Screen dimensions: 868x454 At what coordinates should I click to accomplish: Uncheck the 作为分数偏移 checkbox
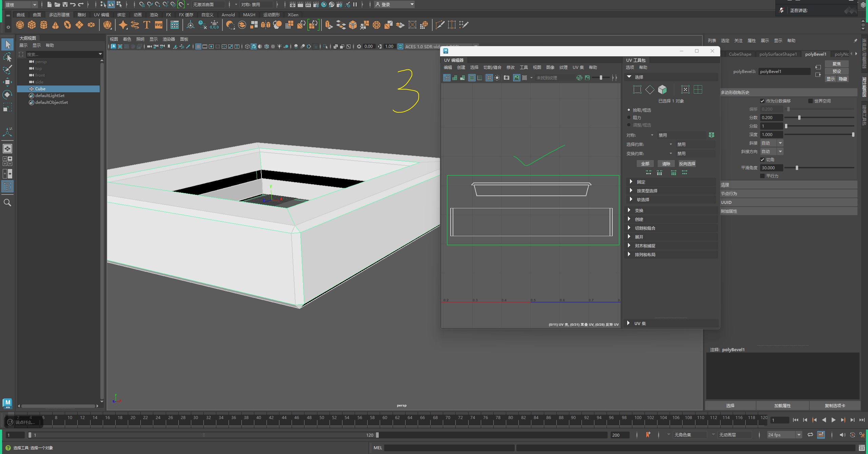pos(762,101)
